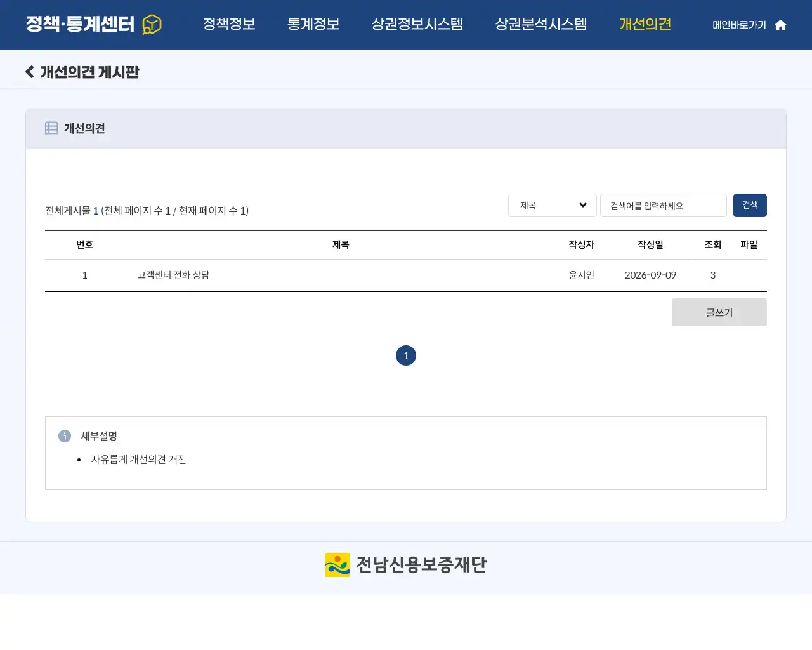Screen dimensions: 812x650
Task: Go to 메인바로가기 link
Action: tap(739, 25)
